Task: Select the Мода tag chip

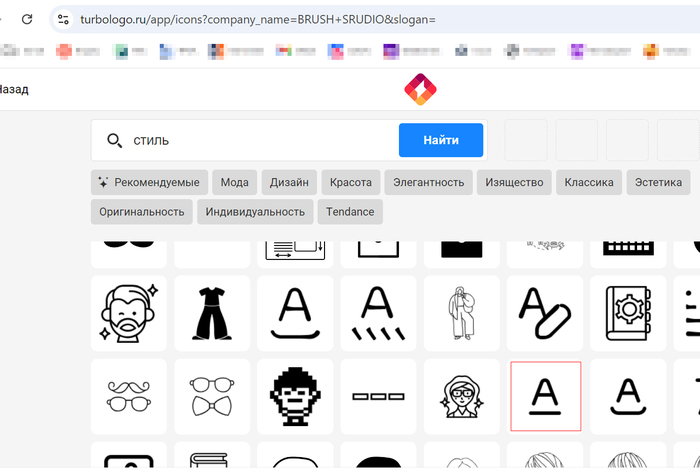Action: pos(234,182)
